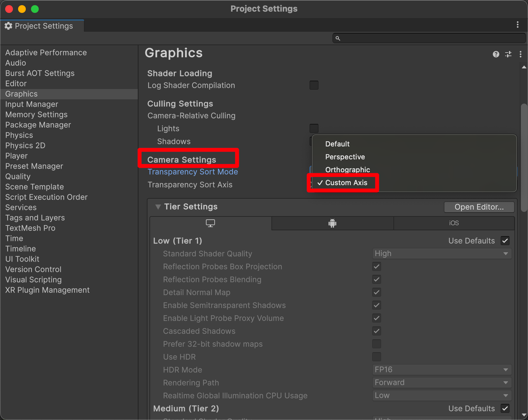Toggle Use Defaults for Medium (Tier 2)

(505, 408)
